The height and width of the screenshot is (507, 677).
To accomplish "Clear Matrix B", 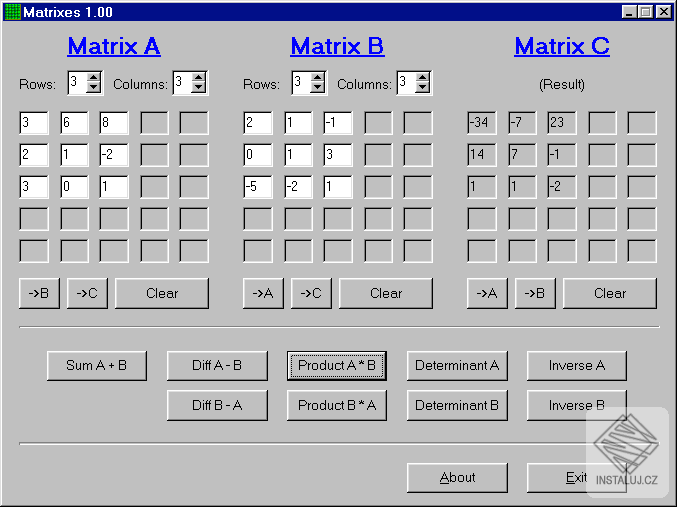I will pos(386,293).
